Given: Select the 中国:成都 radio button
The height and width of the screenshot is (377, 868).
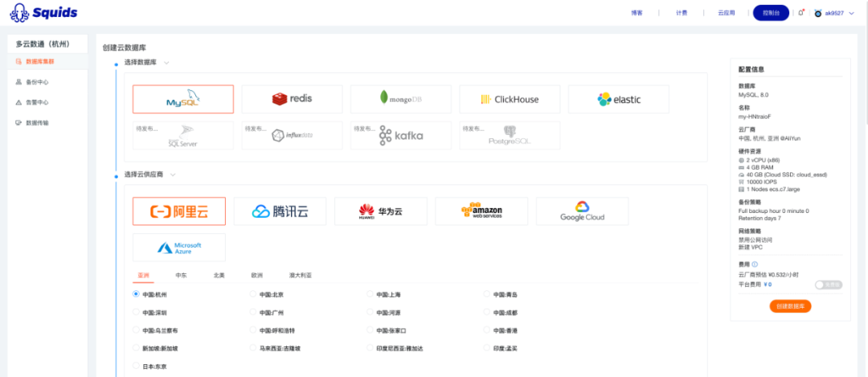Looking at the screenshot, I should coord(486,312).
